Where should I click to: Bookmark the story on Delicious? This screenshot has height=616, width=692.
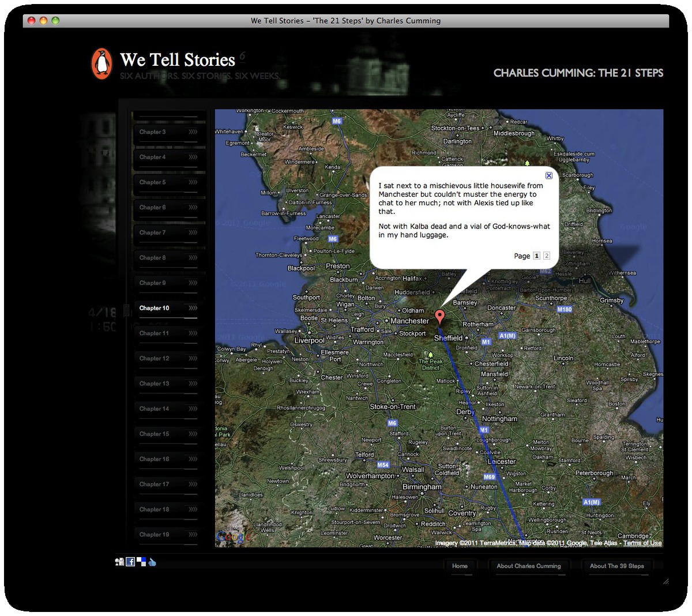click(141, 562)
